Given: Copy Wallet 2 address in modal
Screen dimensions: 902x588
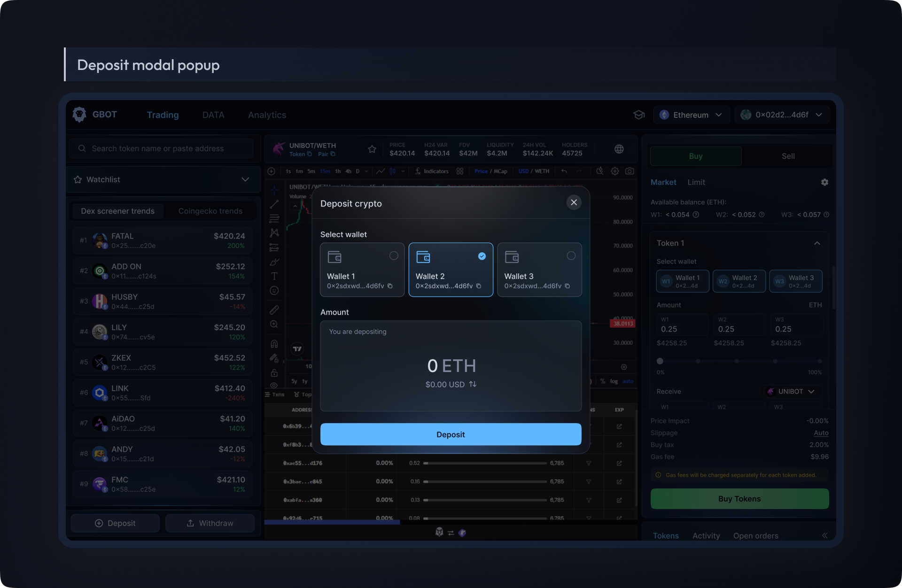Looking at the screenshot, I should pyautogui.click(x=479, y=286).
